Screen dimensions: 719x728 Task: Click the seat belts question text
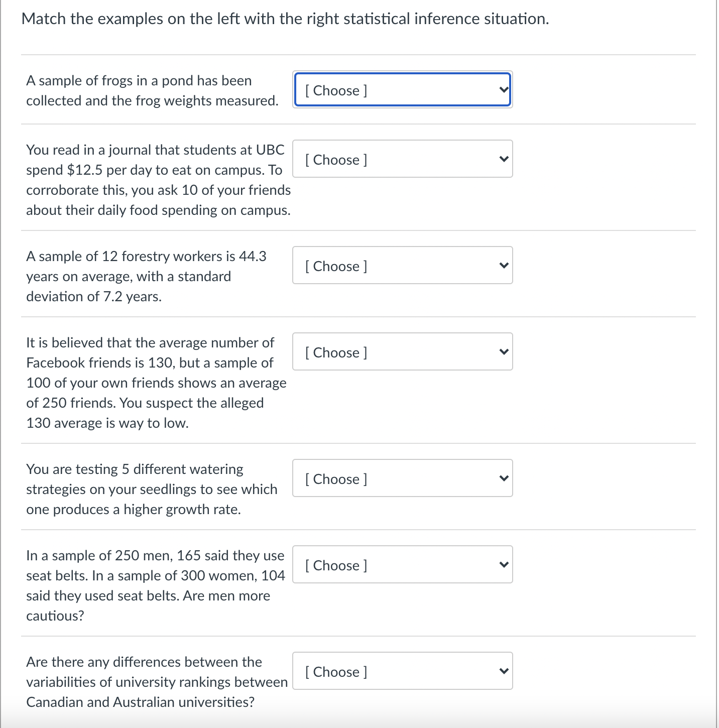(x=156, y=585)
